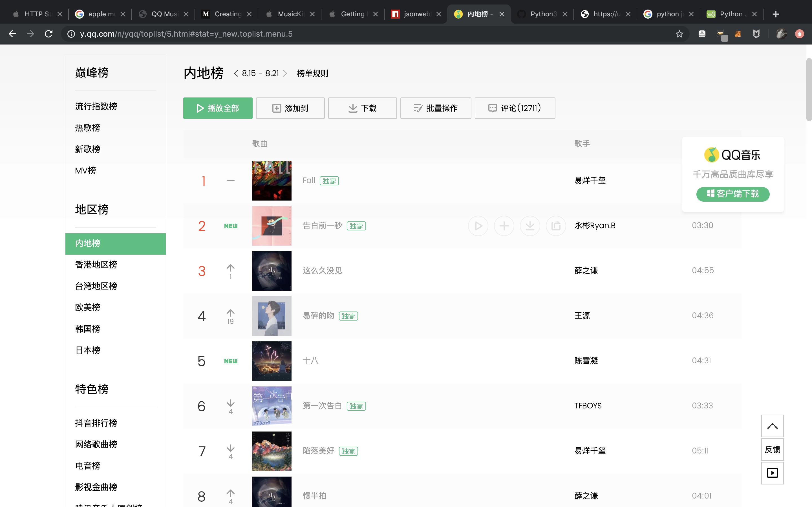812x507 pixels.
Task: Open the 香港地区榜 regional chart
Action: click(x=96, y=264)
